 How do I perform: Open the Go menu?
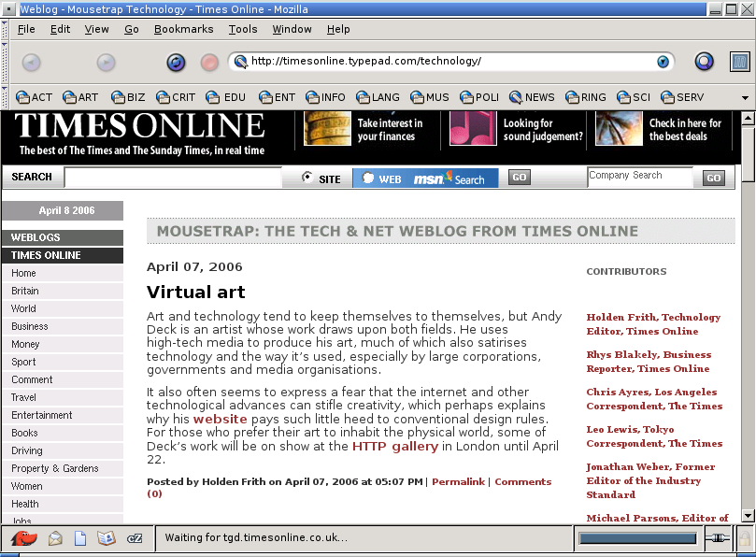(132, 29)
